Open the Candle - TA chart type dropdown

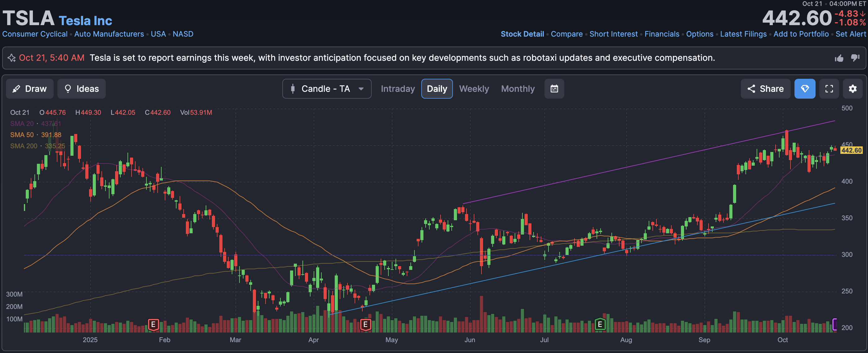click(x=327, y=89)
